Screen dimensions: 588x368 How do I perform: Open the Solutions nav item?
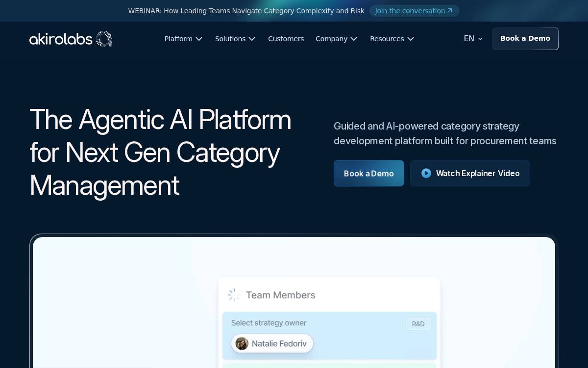pyautogui.click(x=235, y=39)
